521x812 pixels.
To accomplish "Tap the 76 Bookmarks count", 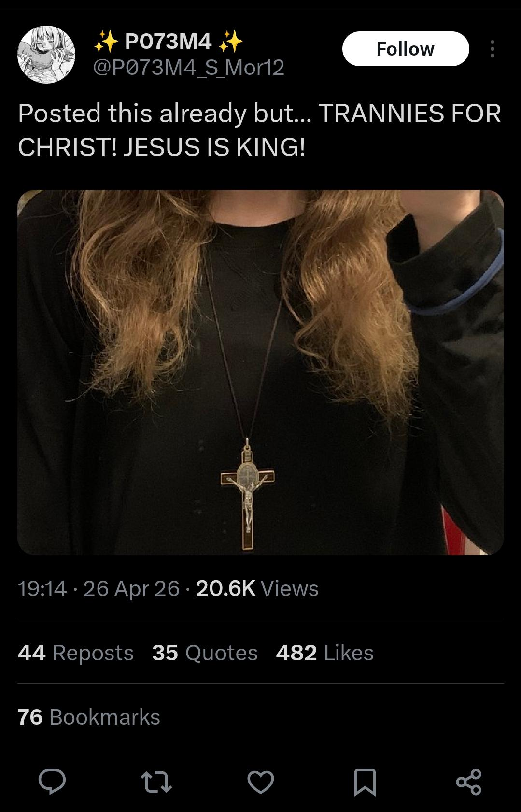I will (x=89, y=717).
